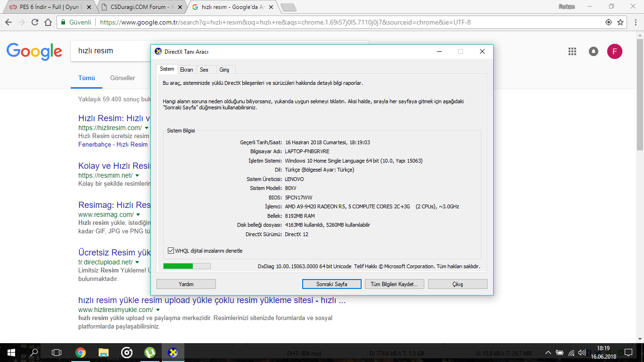Open the Windows Start menu

[11, 352]
